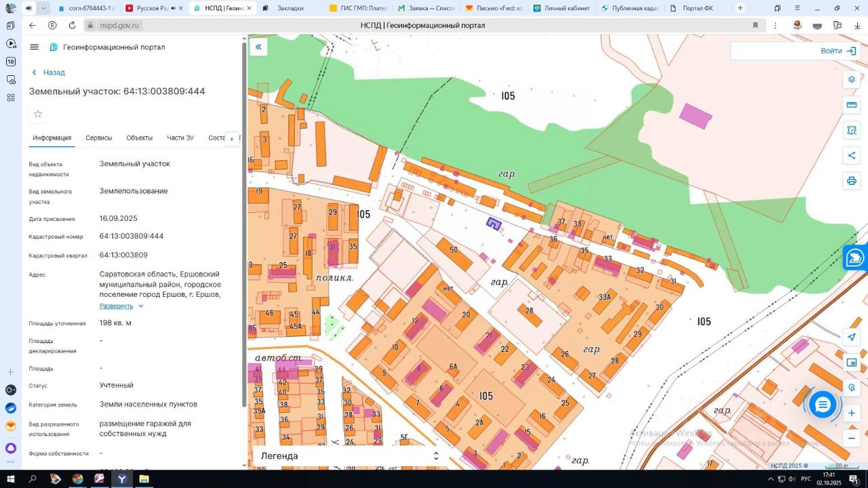Zoom out with the minus button
Viewport: 868px width, 488px height.
coord(852,438)
